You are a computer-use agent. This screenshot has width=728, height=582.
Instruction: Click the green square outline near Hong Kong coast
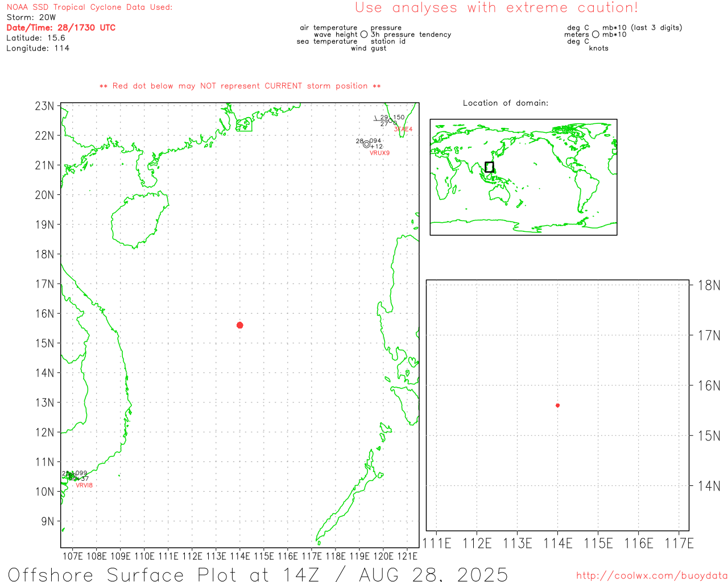tap(244, 124)
